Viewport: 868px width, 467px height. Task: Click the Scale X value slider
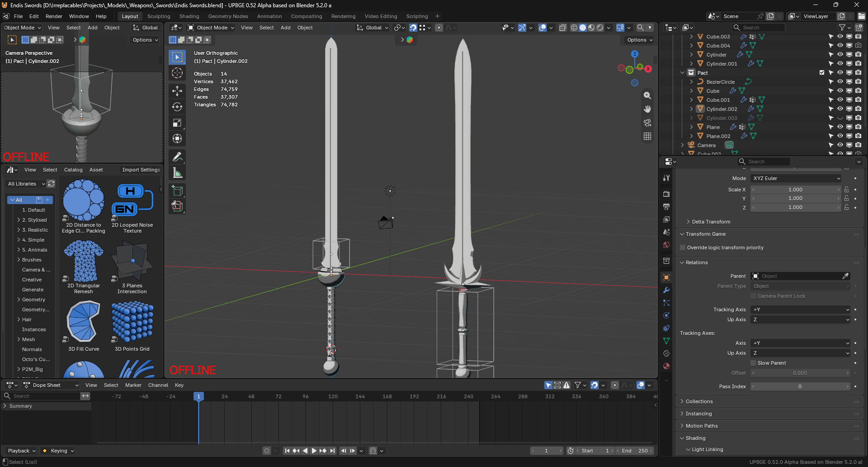(x=795, y=190)
